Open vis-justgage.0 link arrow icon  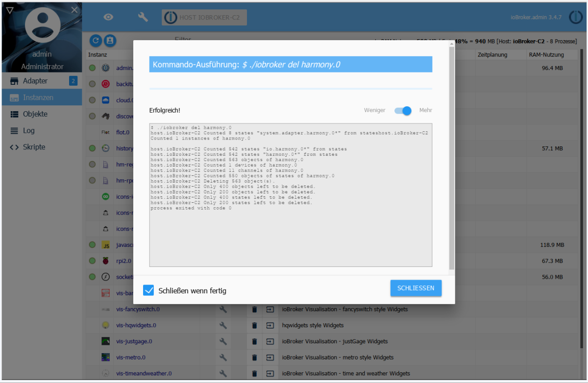(x=270, y=341)
